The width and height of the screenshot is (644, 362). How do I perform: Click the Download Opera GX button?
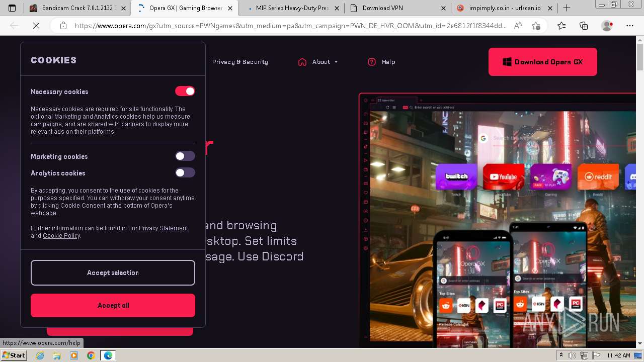pyautogui.click(x=542, y=62)
